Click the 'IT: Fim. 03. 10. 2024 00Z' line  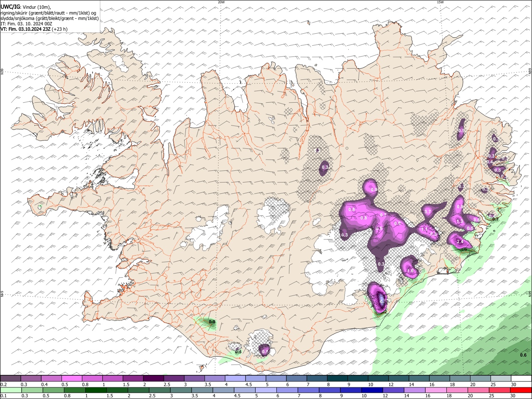[26, 24]
